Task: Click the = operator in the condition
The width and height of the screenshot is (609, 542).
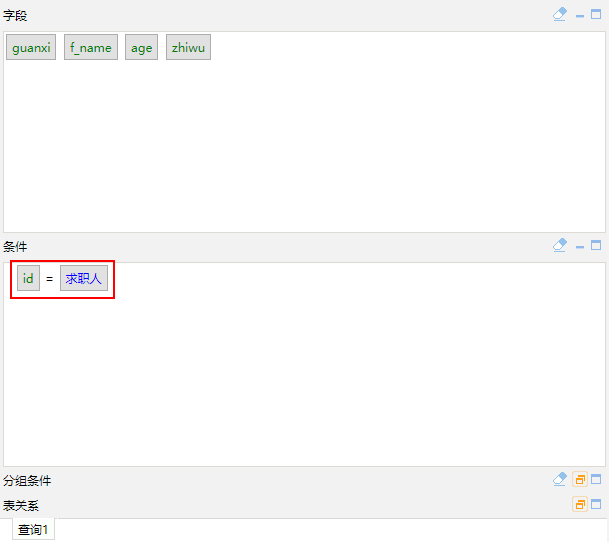Action: (49, 279)
